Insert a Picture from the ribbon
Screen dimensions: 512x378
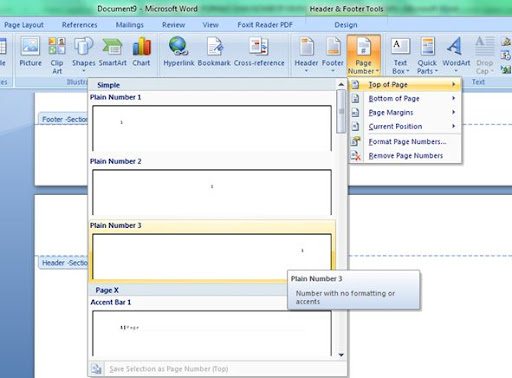click(30, 52)
